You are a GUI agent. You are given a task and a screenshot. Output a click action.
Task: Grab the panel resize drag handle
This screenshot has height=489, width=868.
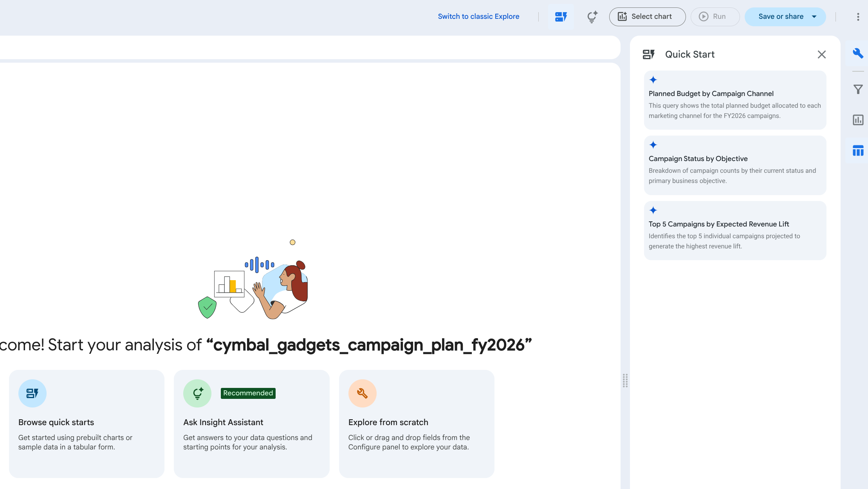[625, 380]
